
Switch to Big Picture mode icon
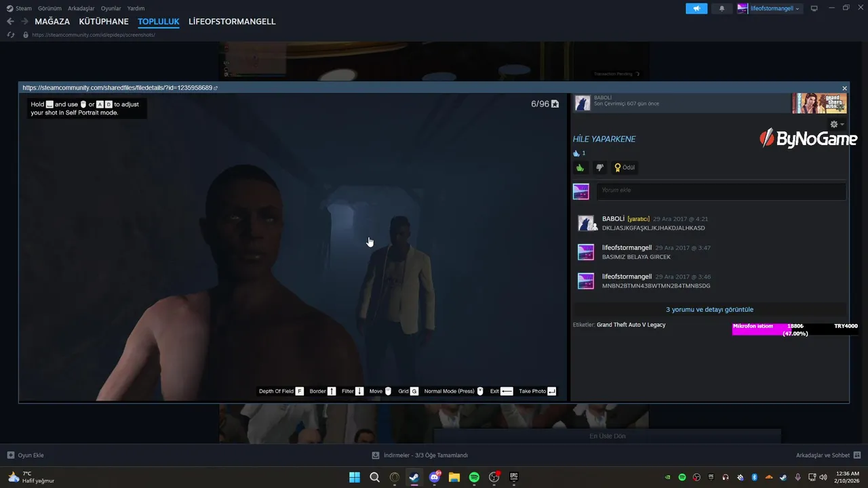tap(814, 8)
